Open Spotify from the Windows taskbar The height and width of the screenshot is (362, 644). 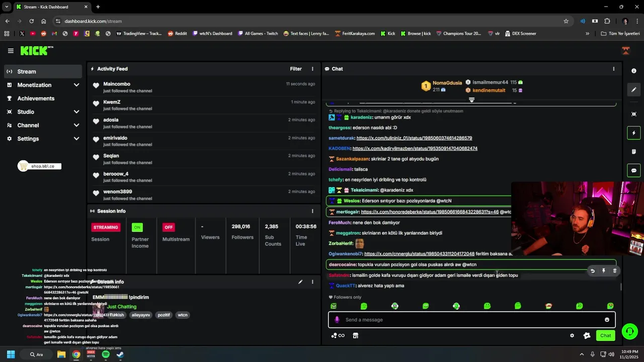pos(106,354)
